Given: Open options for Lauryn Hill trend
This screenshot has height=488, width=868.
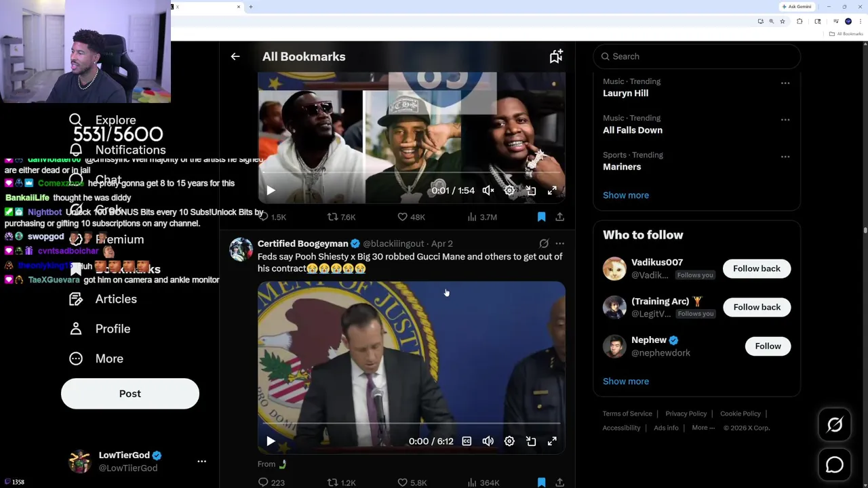Looking at the screenshot, I should pyautogui.click(x=785, y=83).
